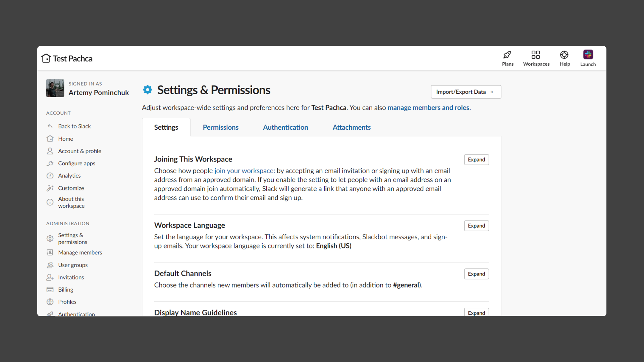Viewport: 644px width, 362px height.
Task: Open the Plans rocket icon
Action: click(x=507, y=55)
